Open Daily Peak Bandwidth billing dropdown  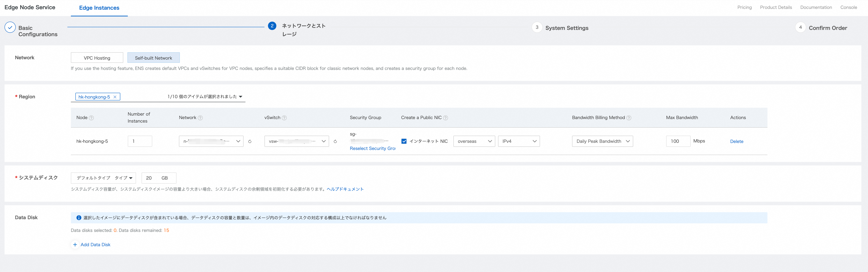coord(602,141)
